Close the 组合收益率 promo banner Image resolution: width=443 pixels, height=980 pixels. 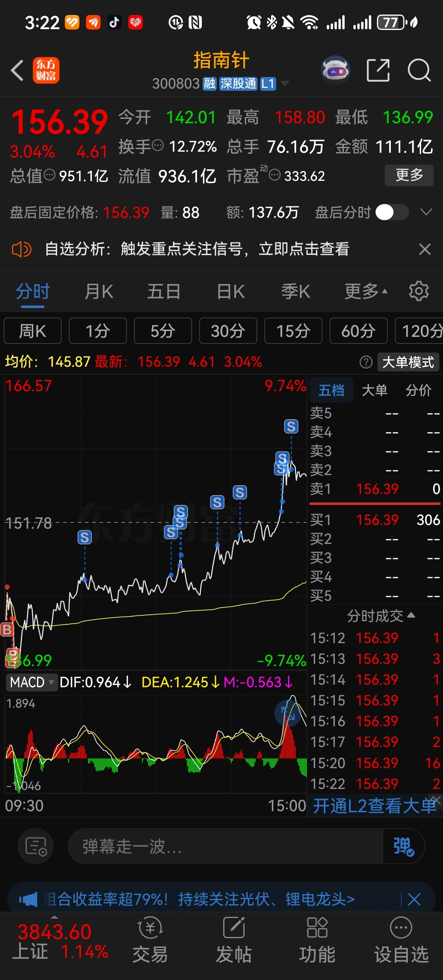click(414, 900)
